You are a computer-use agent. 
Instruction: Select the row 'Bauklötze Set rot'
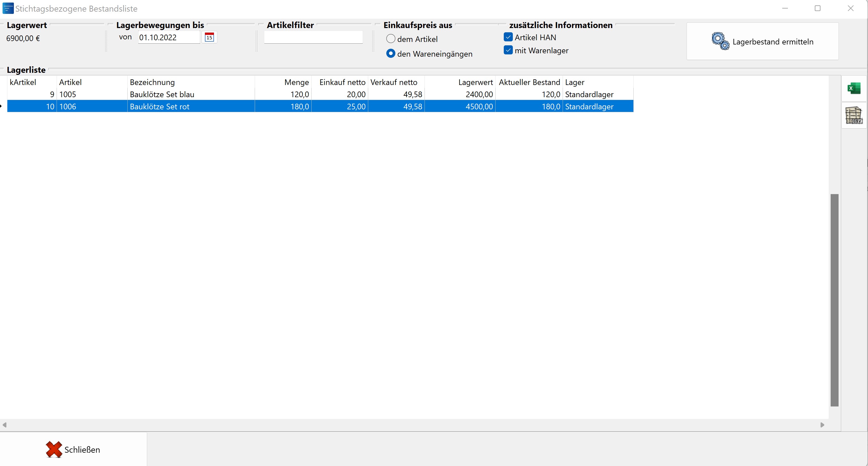[x=320, y=107]
